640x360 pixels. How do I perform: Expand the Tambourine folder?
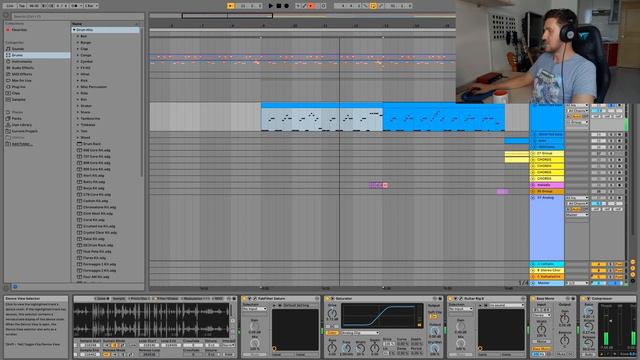coord(78,118)
